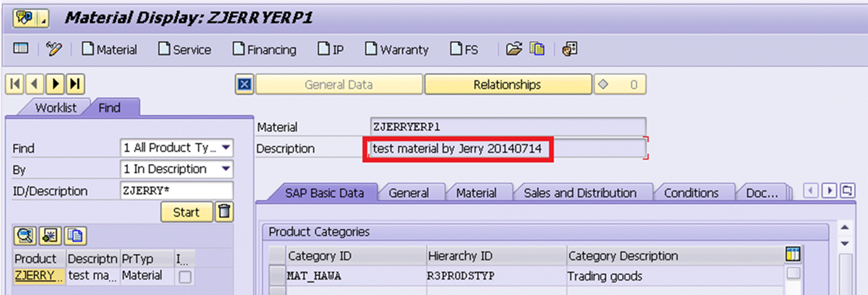The height and width of the screenshot is (295, 868).
Task: Open the SAP Basic Data tab
Action: (325, 193)
